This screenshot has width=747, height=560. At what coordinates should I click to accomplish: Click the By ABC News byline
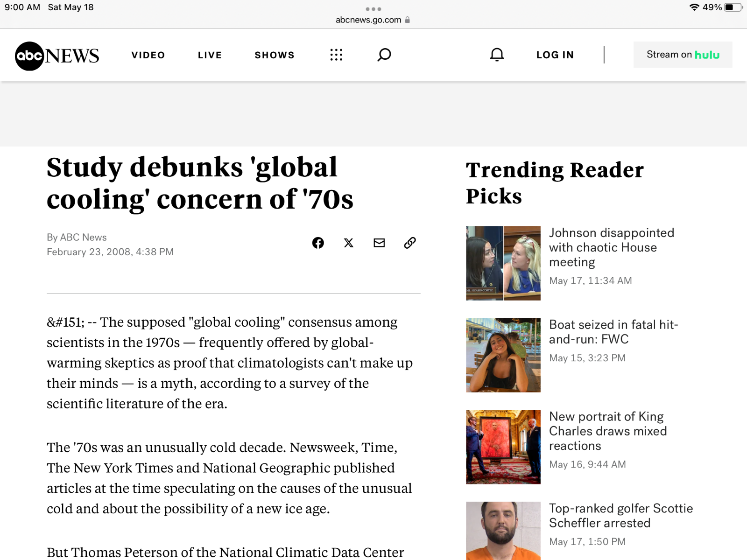[x=77, y=238]
